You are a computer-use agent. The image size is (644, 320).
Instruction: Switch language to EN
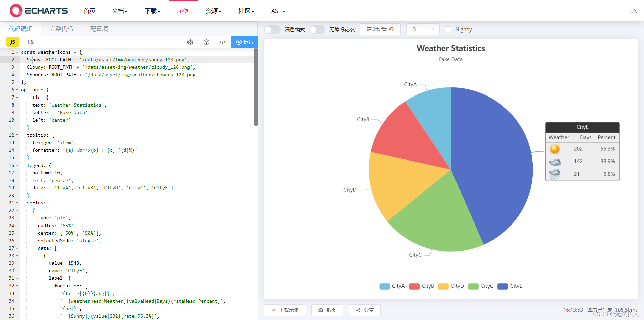(x=634, y=11)
